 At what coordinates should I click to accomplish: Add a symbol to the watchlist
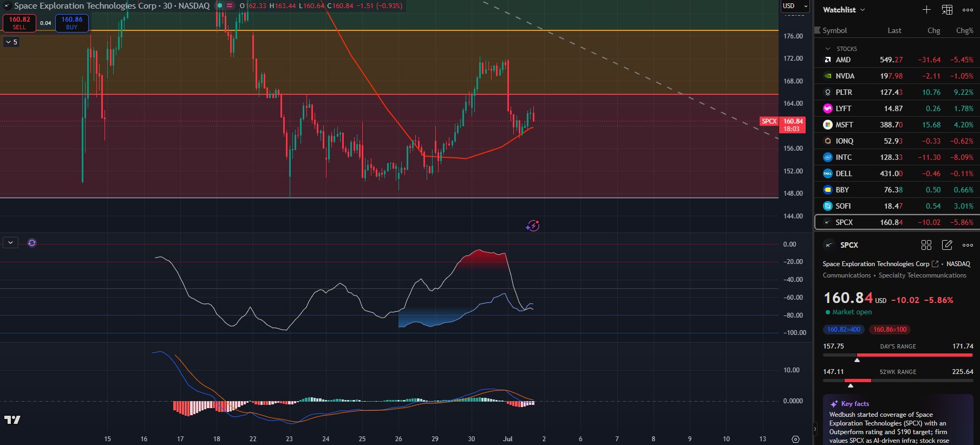pyautogui.click(x=926, y=10)
